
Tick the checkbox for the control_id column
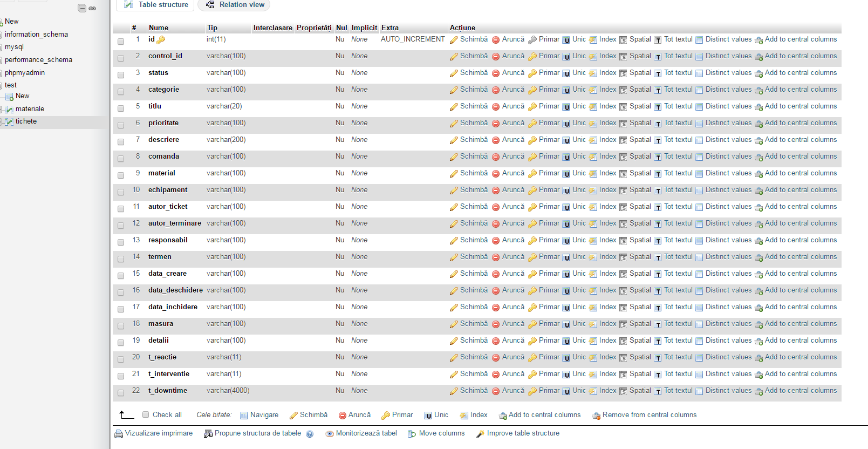coord(121,58)
